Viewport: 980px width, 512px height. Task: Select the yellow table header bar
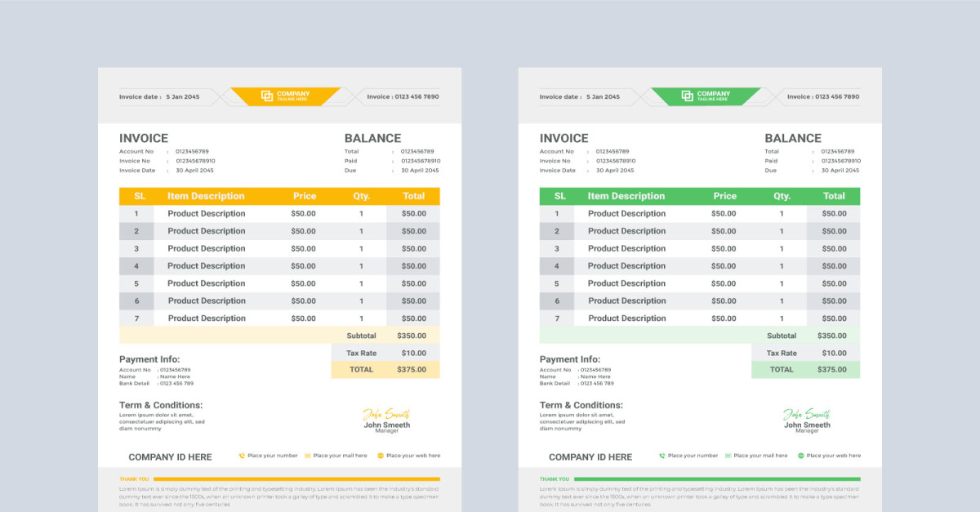[278, 196]
